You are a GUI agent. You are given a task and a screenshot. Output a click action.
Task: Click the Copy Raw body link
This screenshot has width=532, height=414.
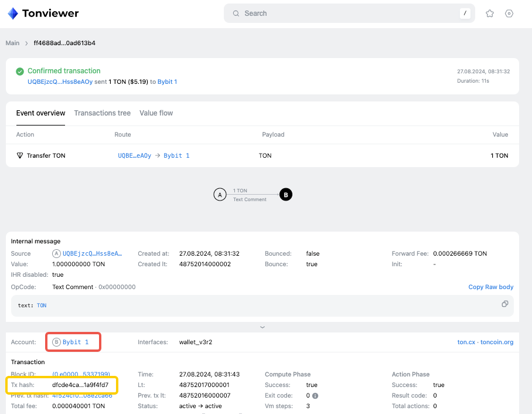490,287
